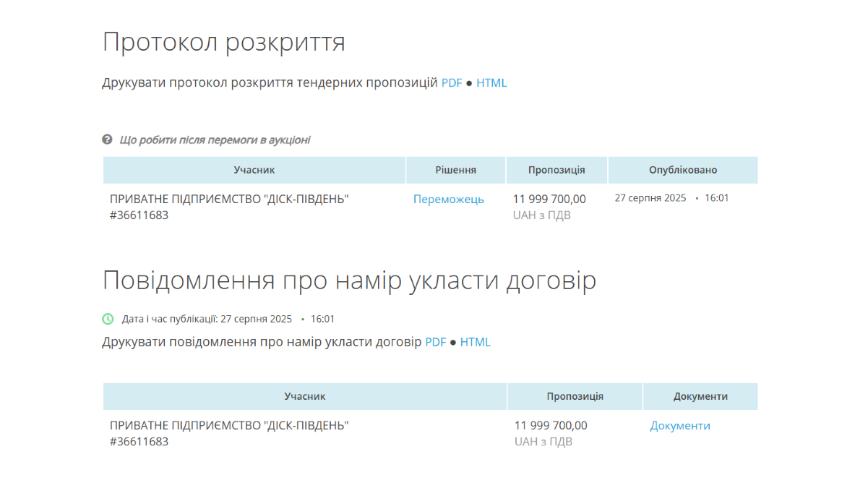Click the 'Переможець' decision link
This screenshot has height=488, width=868.
click(x=449, y=199)
